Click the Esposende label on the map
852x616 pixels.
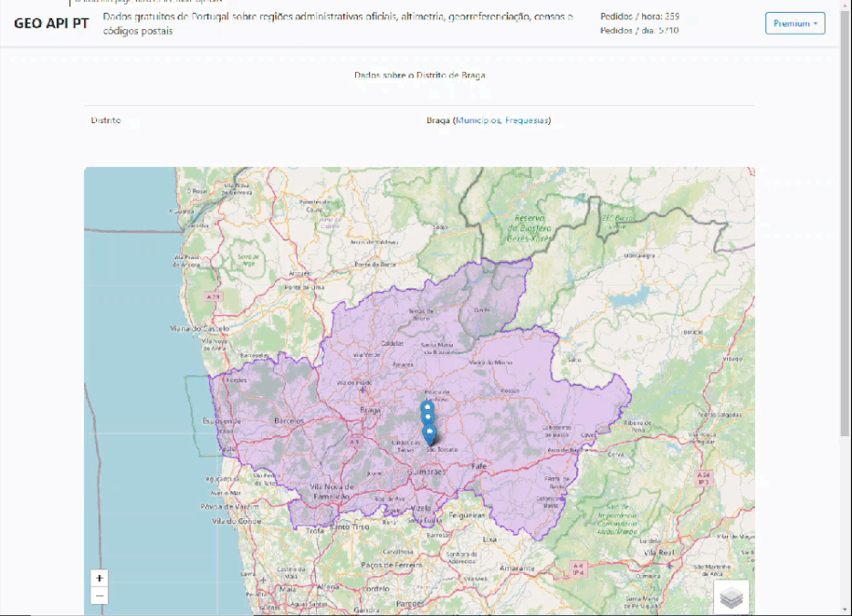pos(221,421)
